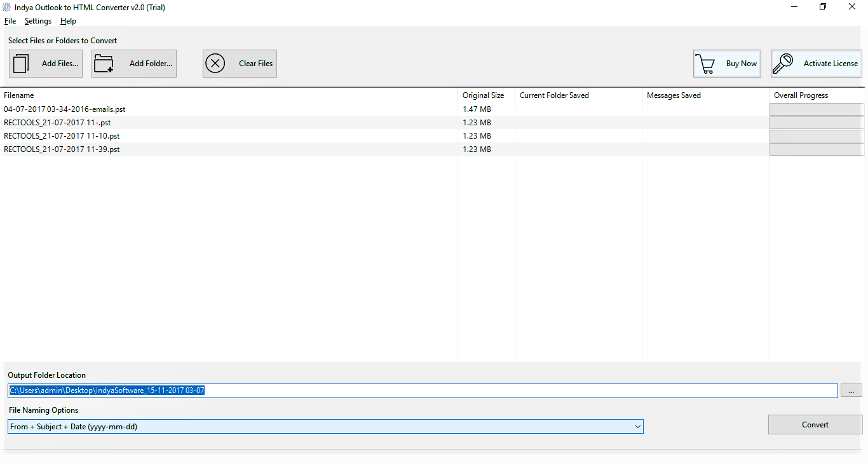Click the application gear icon in title bar
The image size is (868, 463).
click(x=6, y=7)
